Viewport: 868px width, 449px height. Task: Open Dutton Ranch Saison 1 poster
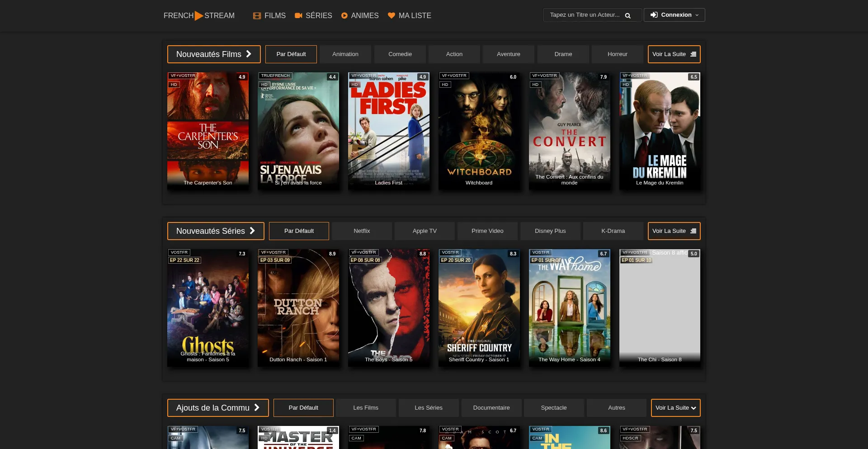click(298, 308)
